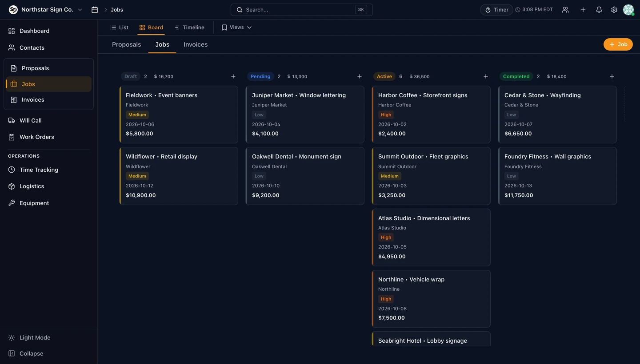Screen dimensions: 640x364
Task: Switch to the Proposals tab
Action: (127, 44)
